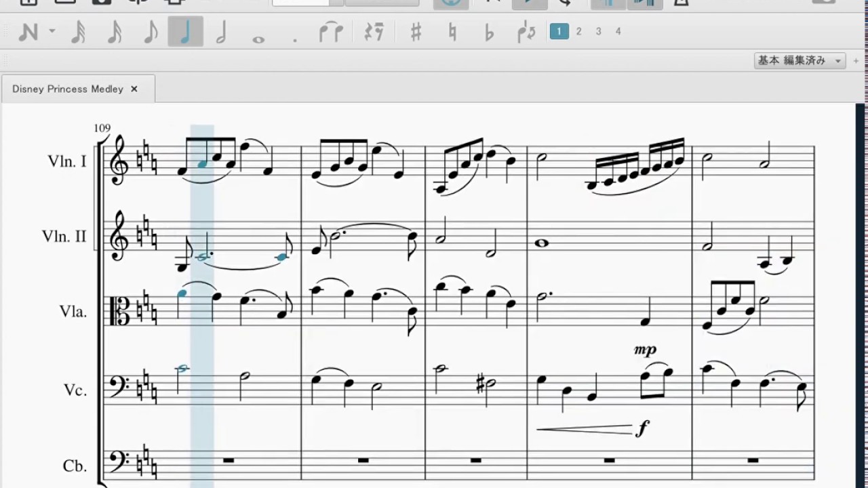Toggle note input mode (N icon)
Image resolution: width=868 pixels, height=488 pixels.
click(28, 32)
